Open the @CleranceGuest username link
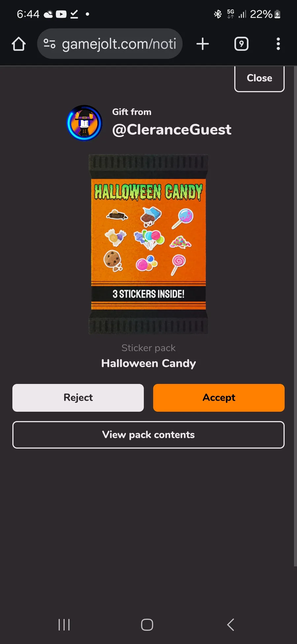 172,129
